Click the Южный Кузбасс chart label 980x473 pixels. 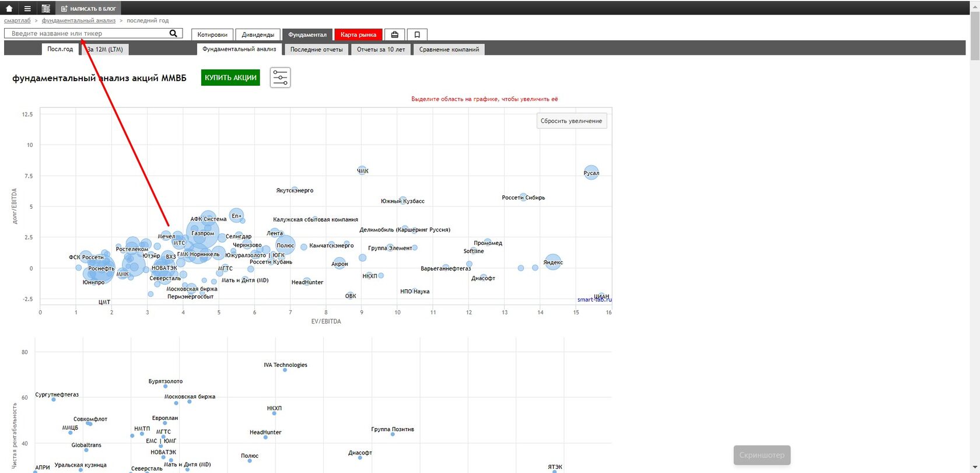point(402,201)
